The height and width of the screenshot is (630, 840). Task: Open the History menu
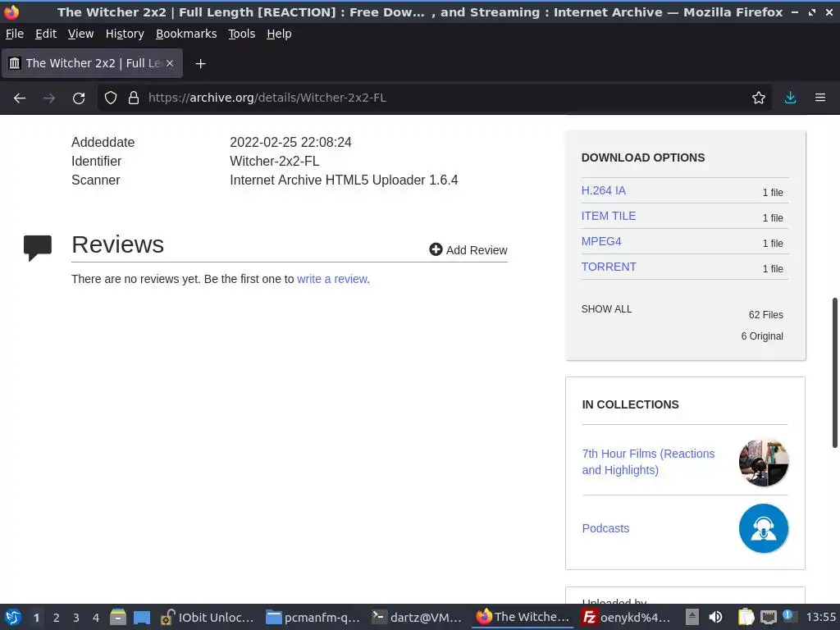(125, 34)
